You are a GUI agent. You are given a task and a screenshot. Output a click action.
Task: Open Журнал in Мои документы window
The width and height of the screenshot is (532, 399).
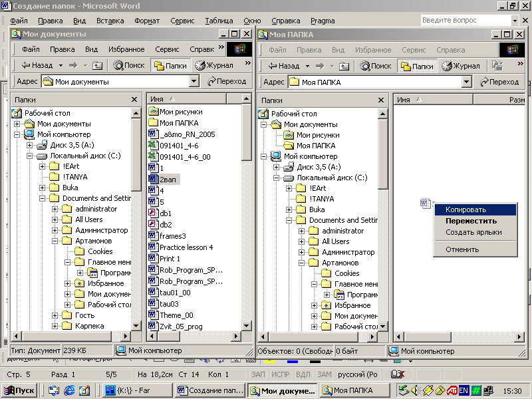click(x=213, y=65)
